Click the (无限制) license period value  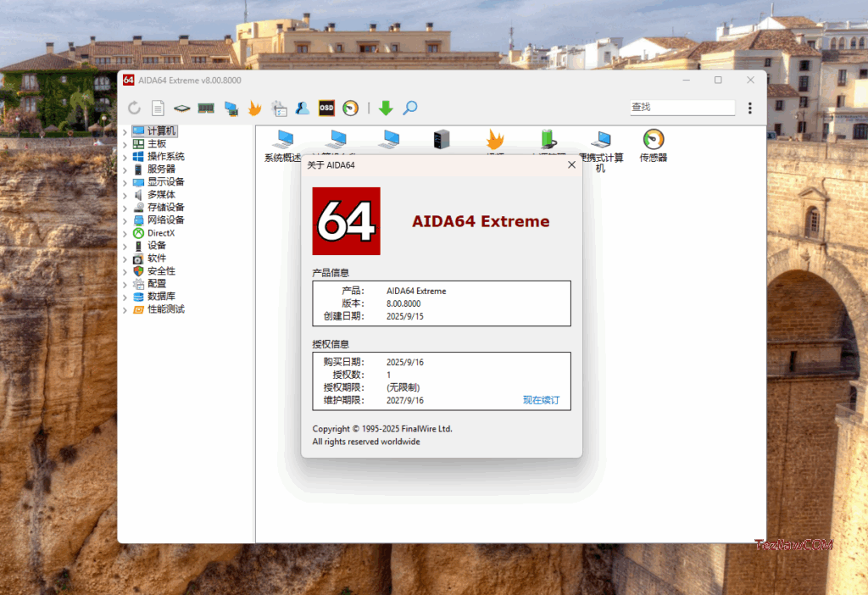[403, 387]
